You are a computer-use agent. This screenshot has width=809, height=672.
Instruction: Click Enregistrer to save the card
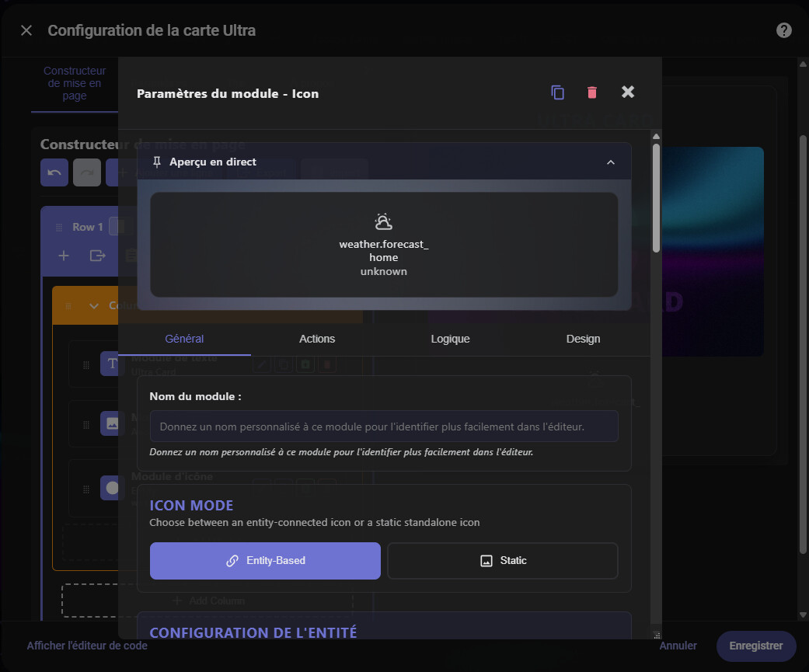756,646
